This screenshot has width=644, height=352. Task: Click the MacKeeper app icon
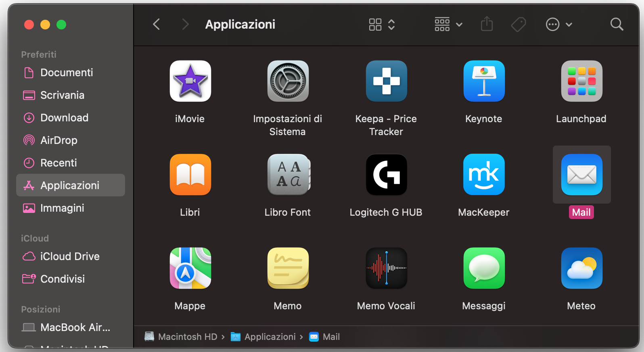[484, 175]
